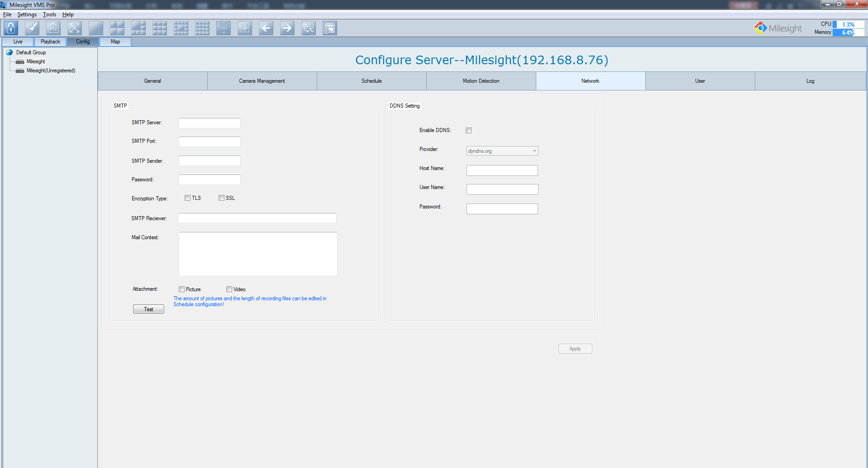Screen dimensions: 868x468
Task: Select the Milesight server tree item
Action: 36,61
